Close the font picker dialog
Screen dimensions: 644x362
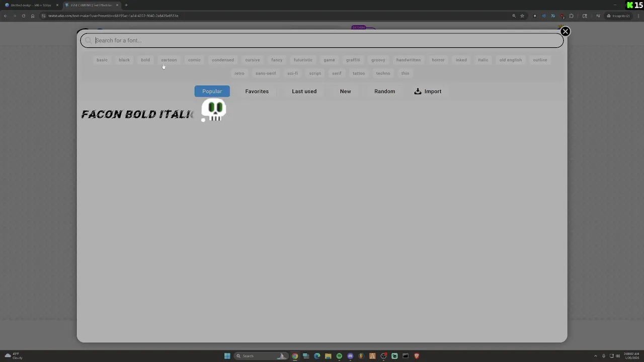pos(565,32)
